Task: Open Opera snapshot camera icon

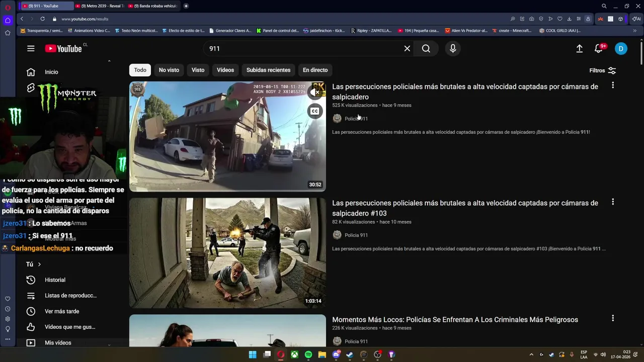Action: 531,19
